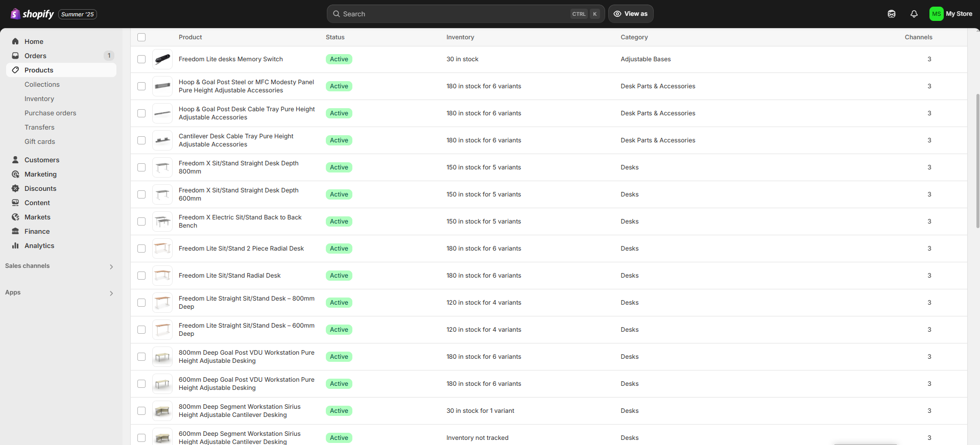Click the Finance bank icon
The height and width of the screenshot is (445, 980).
15,231
